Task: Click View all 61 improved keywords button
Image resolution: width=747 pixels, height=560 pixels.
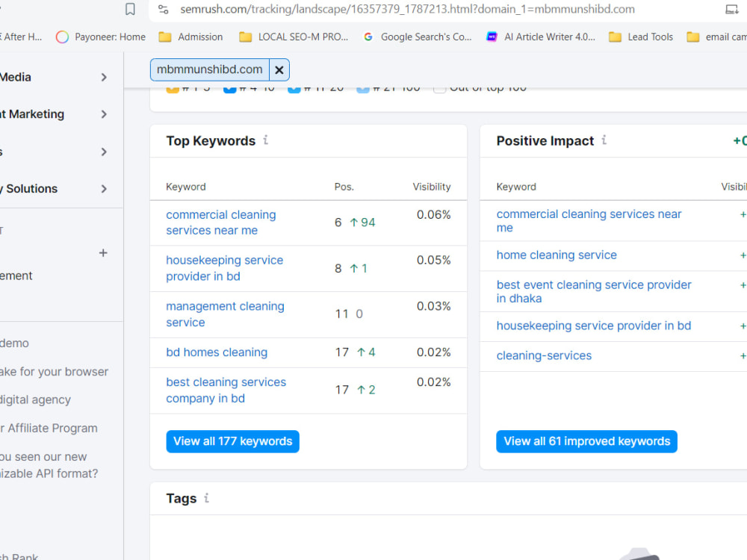Action: (586, 441)
